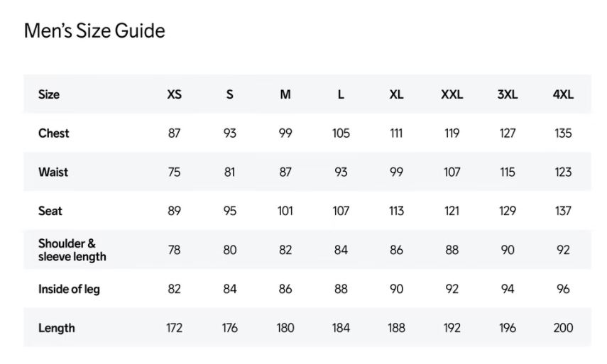Click the M size column header
Viewport: 607px width, 364px height.
(285, 94)
